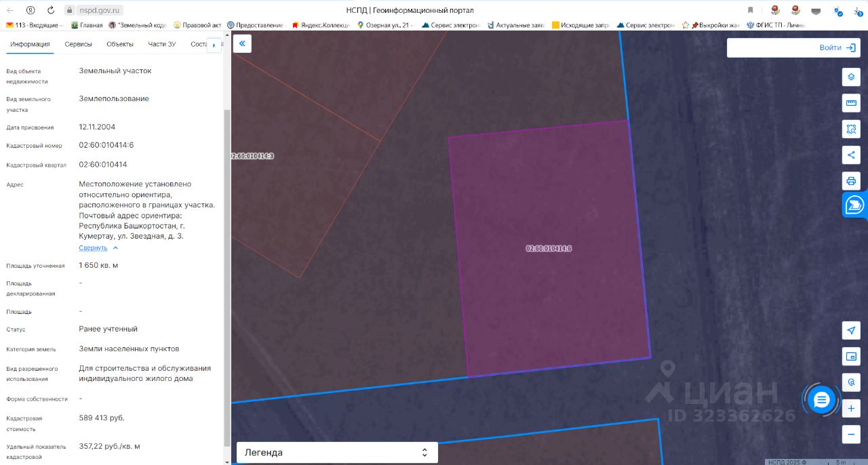868x465 pixels.
Task: Click the value Земельный участок
Action: pyautogui.click(x=115, y=70)
